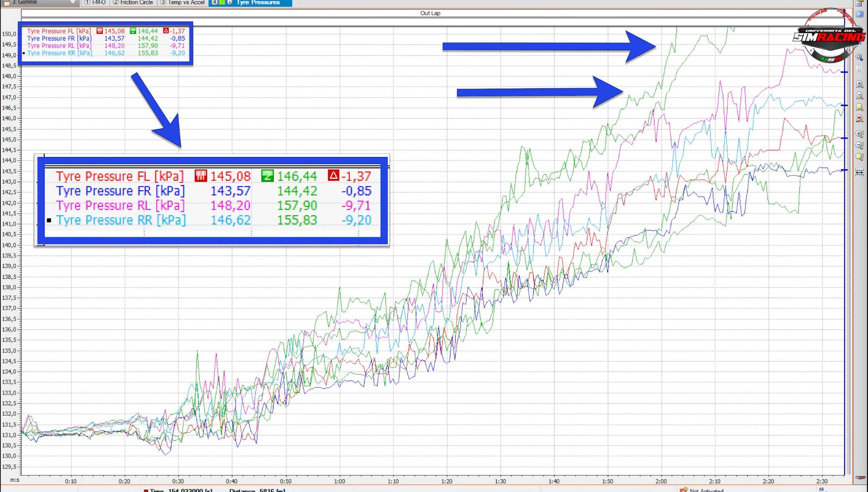Click the blue zoom window magnifier icon
This screenshot has width=868, height=492.
(859, 58)
